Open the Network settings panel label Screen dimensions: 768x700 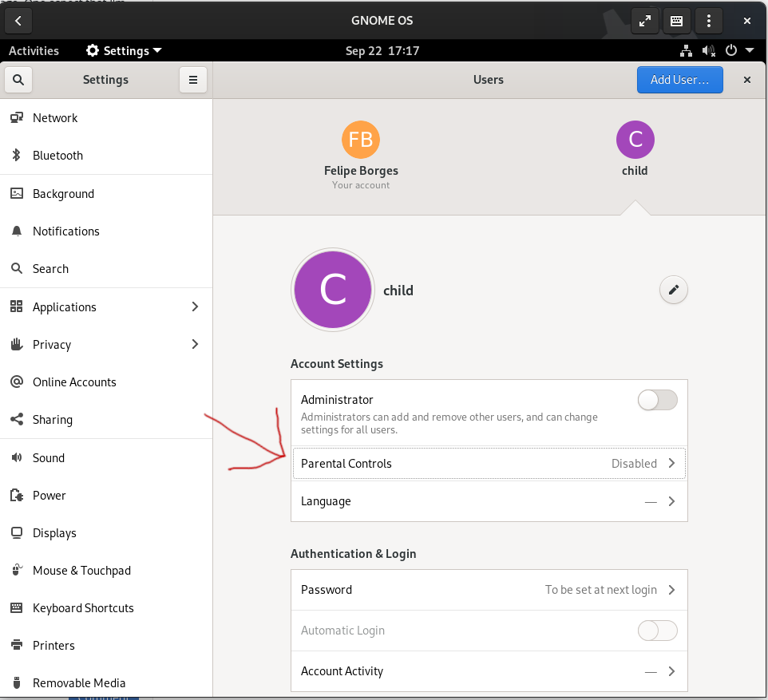coord(55,118)
